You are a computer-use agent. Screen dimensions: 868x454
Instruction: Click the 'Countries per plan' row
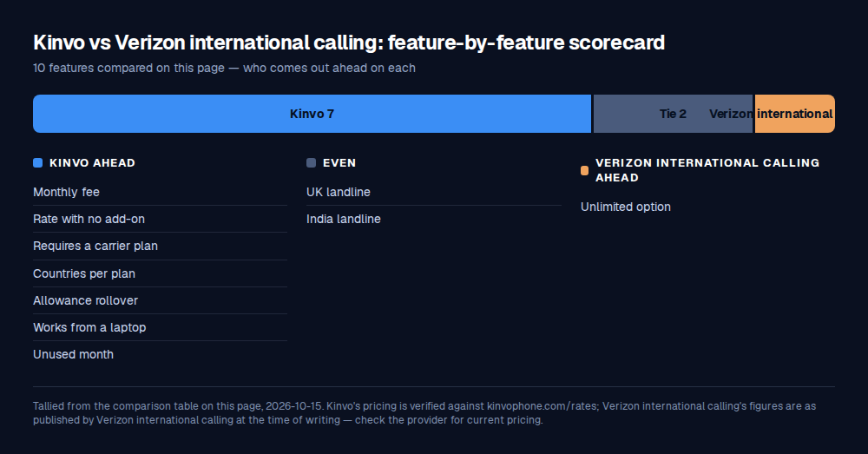(x=160, y=273)
